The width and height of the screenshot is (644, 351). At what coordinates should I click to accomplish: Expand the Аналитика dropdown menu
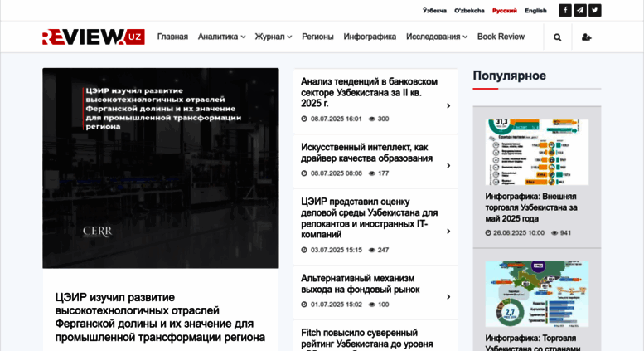coord(221,37)
